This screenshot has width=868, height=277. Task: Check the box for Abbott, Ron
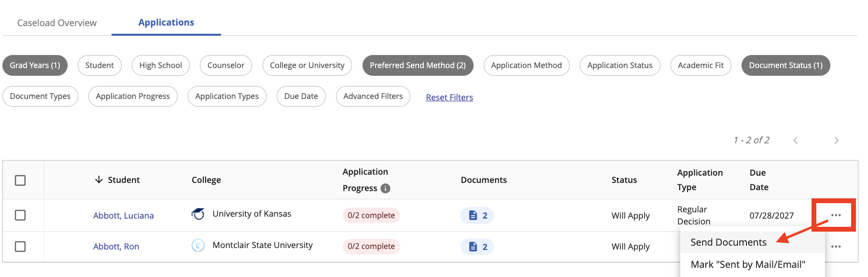(20, 247)
